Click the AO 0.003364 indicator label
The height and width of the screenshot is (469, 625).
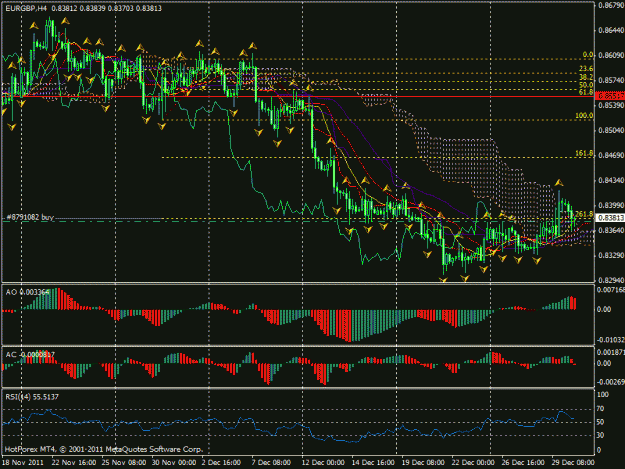click(27, 292)
